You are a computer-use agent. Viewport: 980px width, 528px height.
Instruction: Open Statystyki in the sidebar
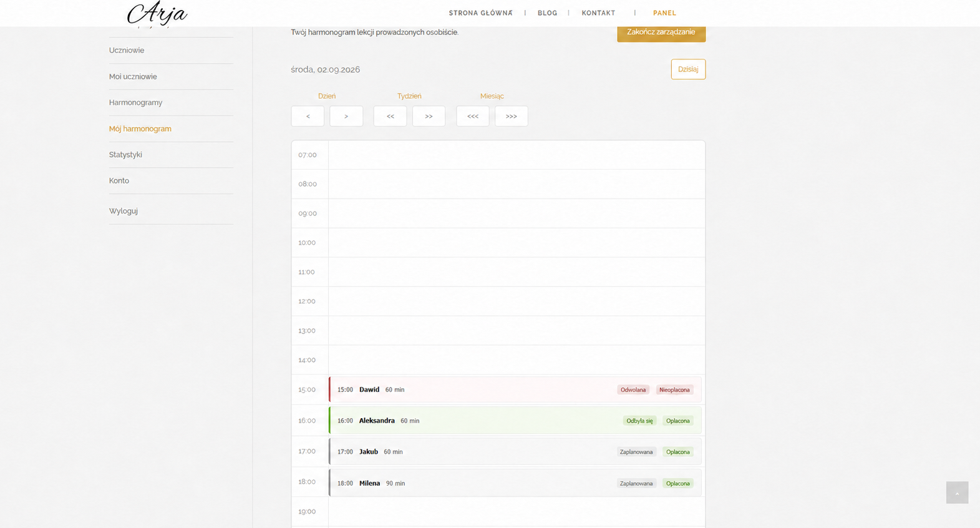point(125,155)
